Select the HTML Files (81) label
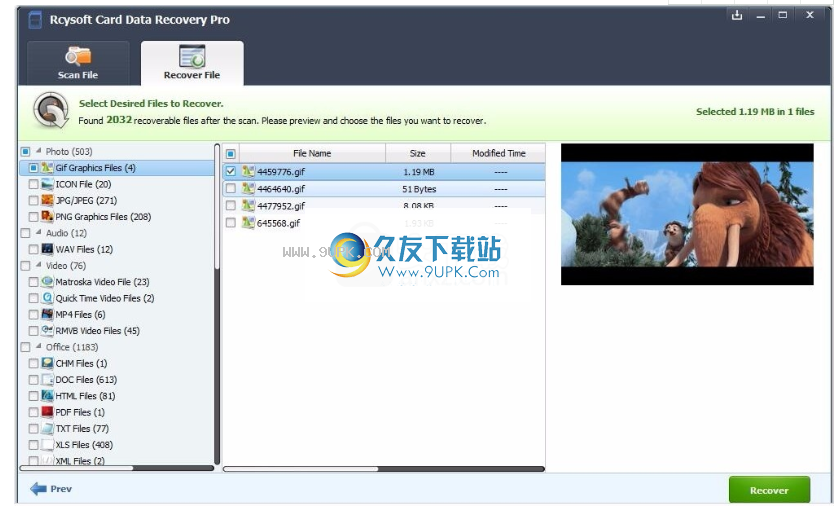This screenshot has height=510, width=837. pos(85,396)
